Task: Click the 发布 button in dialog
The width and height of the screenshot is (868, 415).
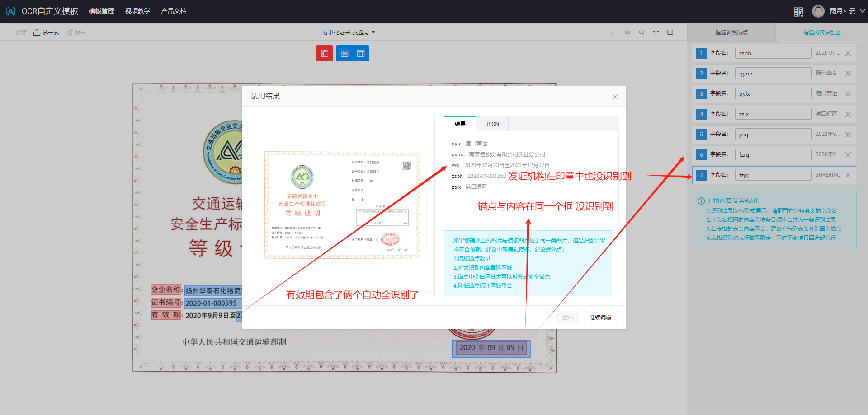Action: (567, 317)
